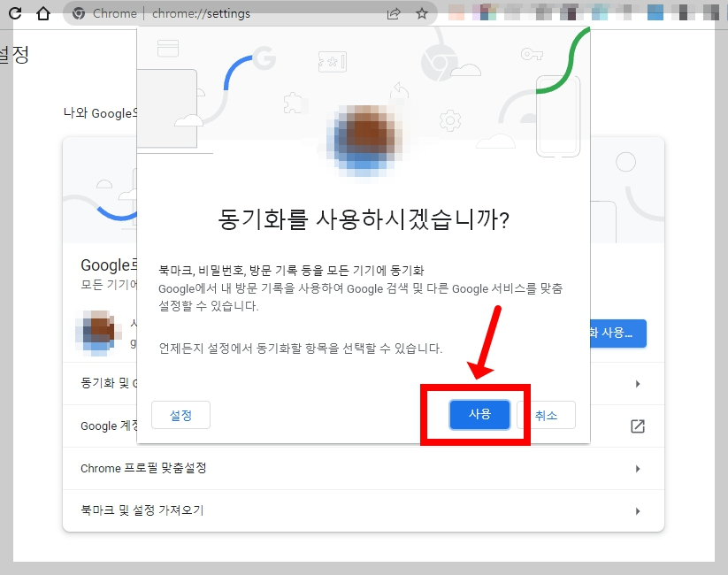Click the site info icon before chrome://settings

point(81,13)
